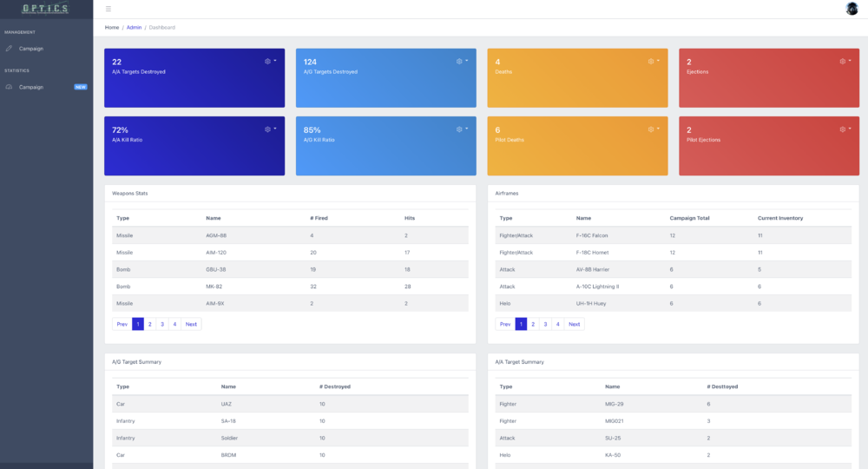This screenshot has height=469, width=868.
Task: Go to page 2 of Weapons Stats
Action: (x=150, y=324)
